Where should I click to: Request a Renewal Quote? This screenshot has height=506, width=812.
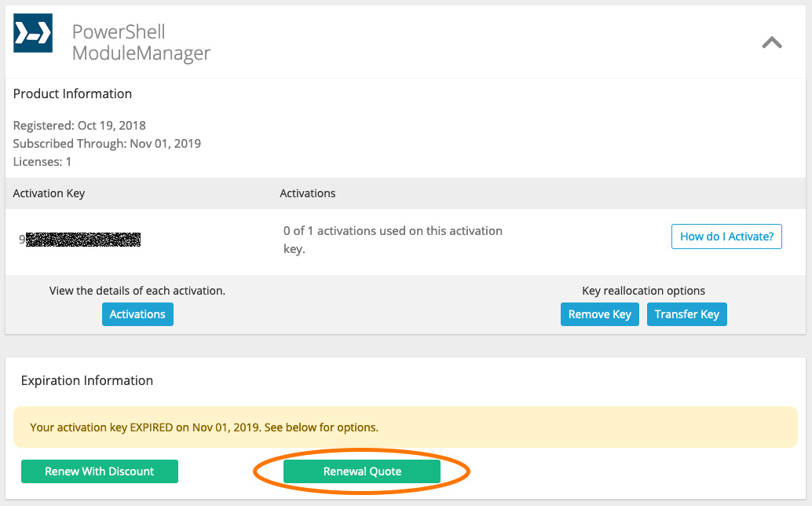[362, 471]
